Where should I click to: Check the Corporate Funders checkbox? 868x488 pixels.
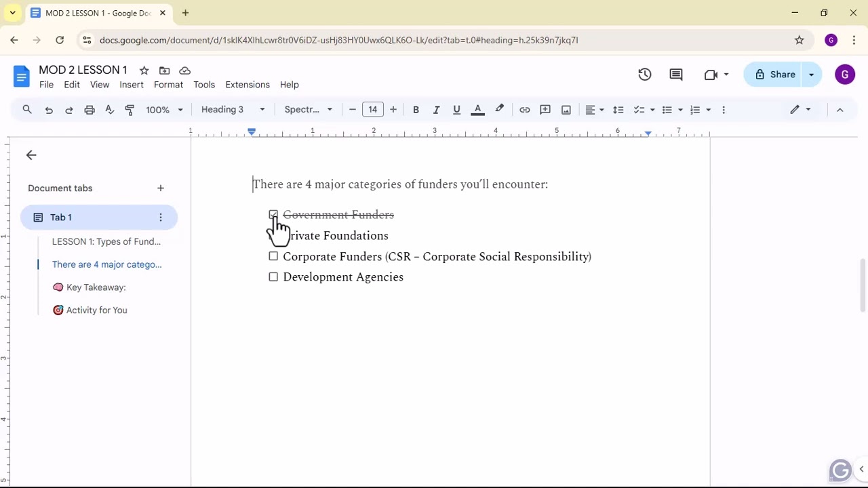pos(273,256)
